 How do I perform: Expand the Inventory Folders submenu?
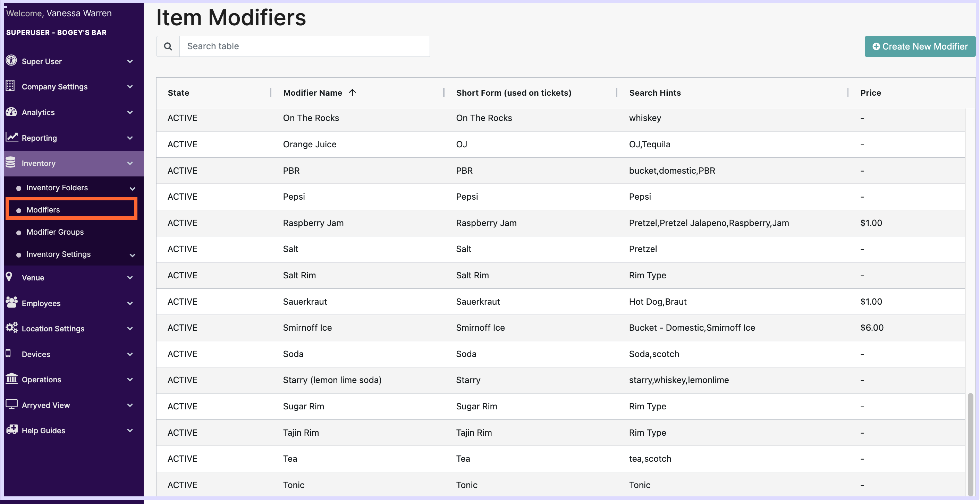pos(133,189)
